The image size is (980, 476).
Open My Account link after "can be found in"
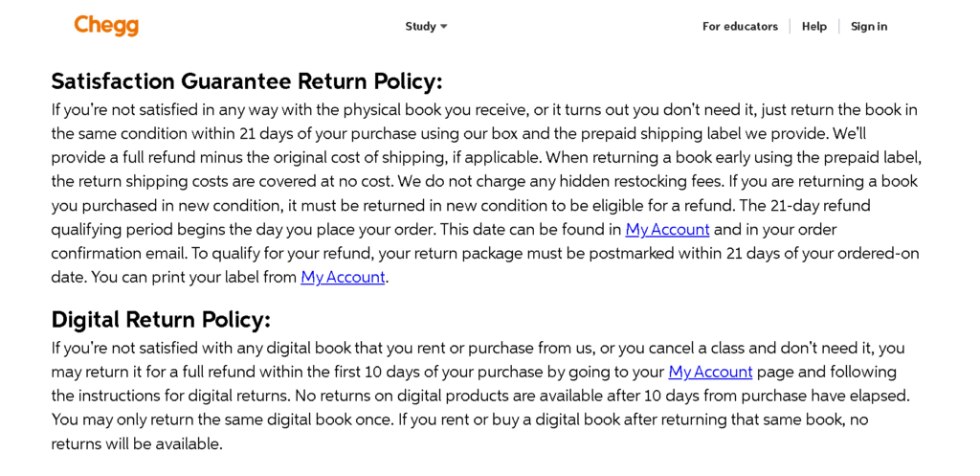pos(667,230)
